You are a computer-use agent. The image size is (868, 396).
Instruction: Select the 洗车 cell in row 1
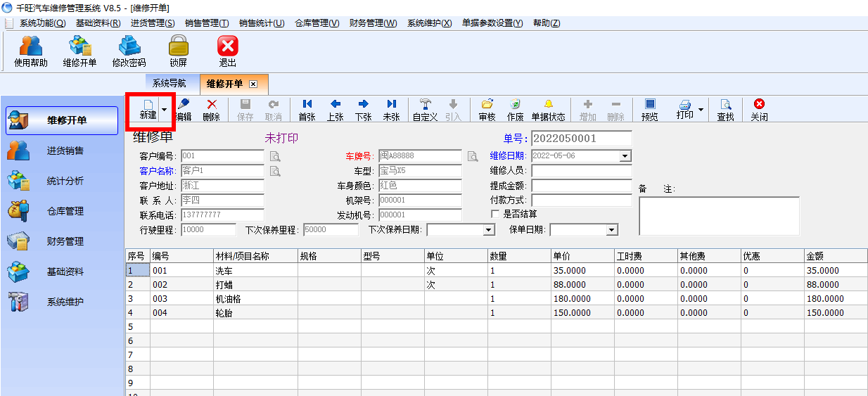coord(255,270)
